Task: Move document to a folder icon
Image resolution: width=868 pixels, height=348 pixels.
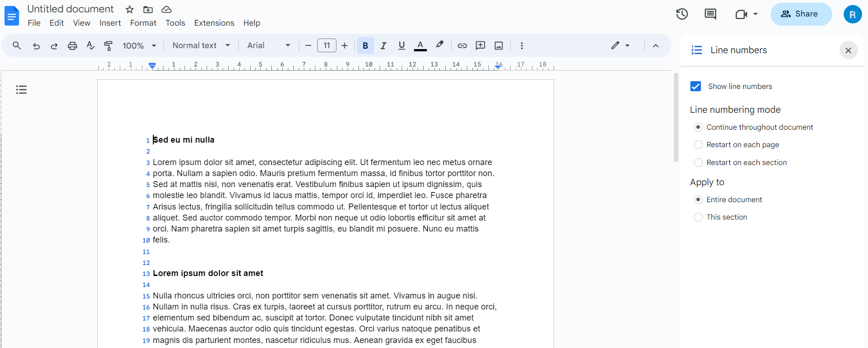Action: 148,9
